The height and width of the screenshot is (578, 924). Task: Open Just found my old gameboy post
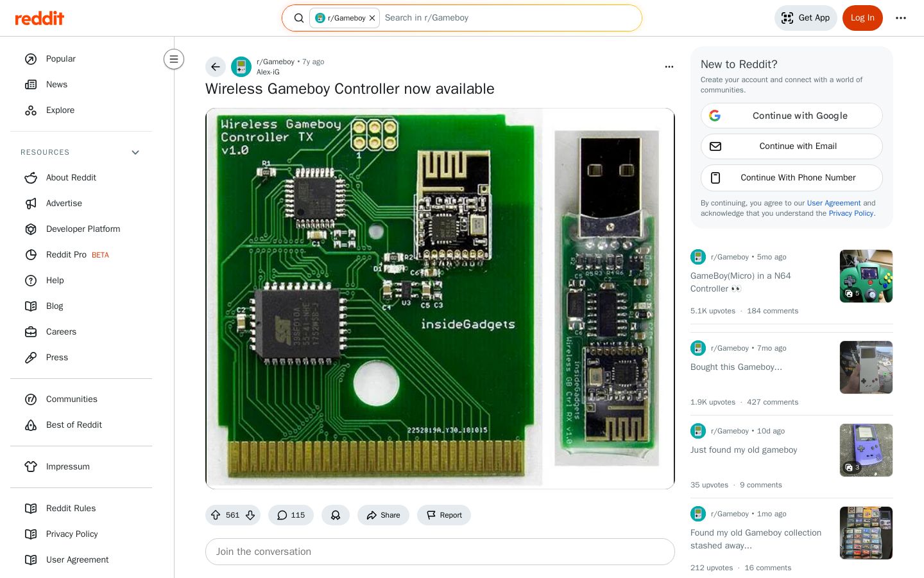click(744, 450)
